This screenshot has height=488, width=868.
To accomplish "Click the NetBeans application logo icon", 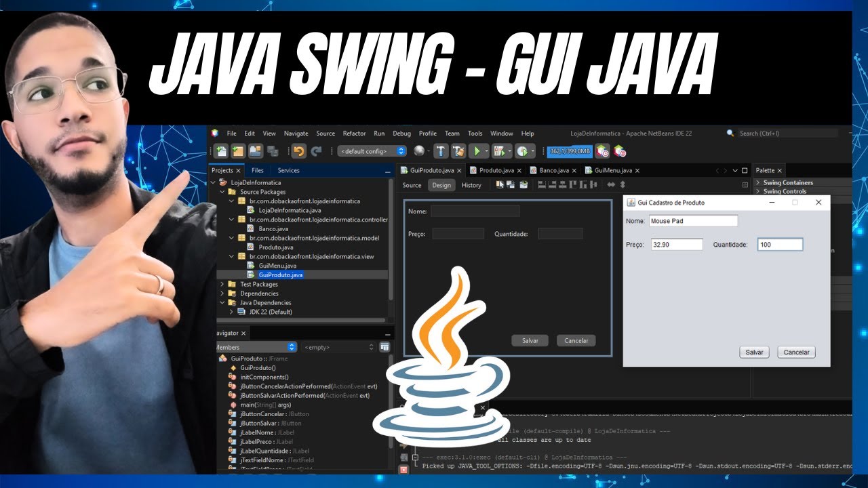I will [214, 133].
